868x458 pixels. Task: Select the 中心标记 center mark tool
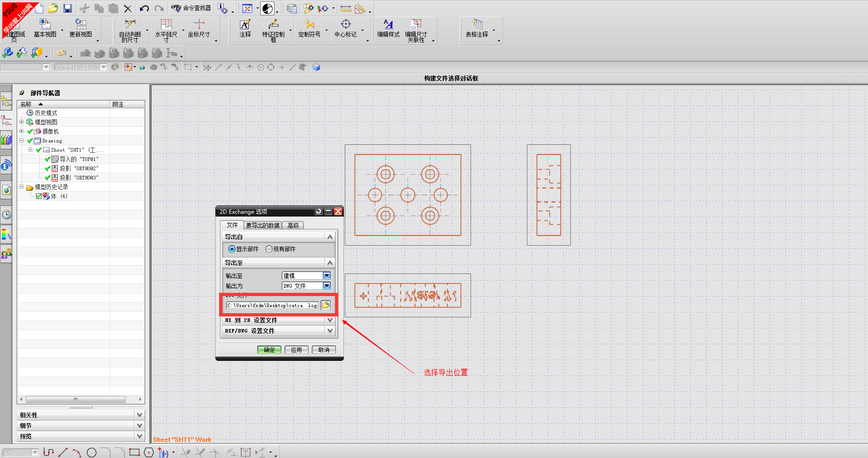click(x=345, y=29)
